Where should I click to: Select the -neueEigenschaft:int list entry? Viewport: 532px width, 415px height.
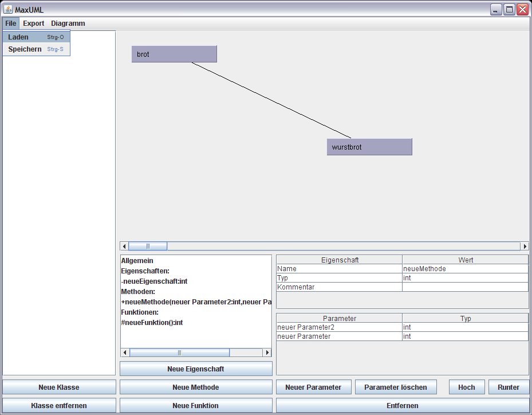click(155, 281)
